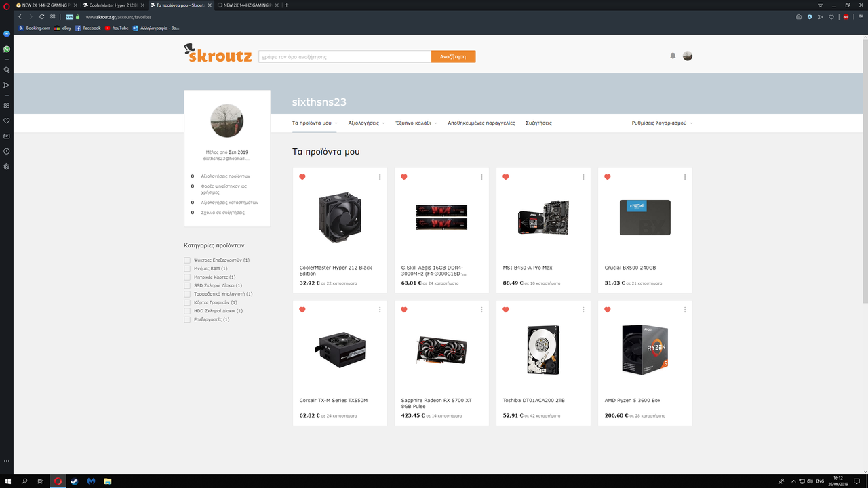The image size is (868, 488).
Task: Open bookmarks heart in the sidebar
Action: tap(7, 121)
